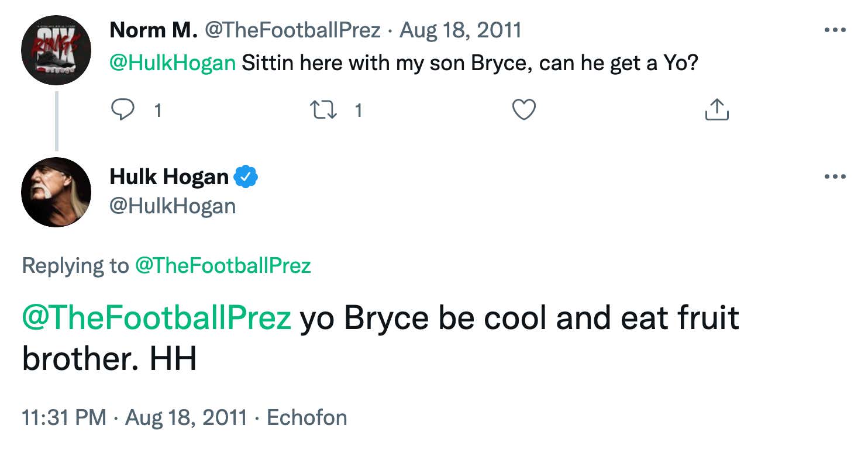
Task: Like Norm's tweet with the heart
Action: 523,109
